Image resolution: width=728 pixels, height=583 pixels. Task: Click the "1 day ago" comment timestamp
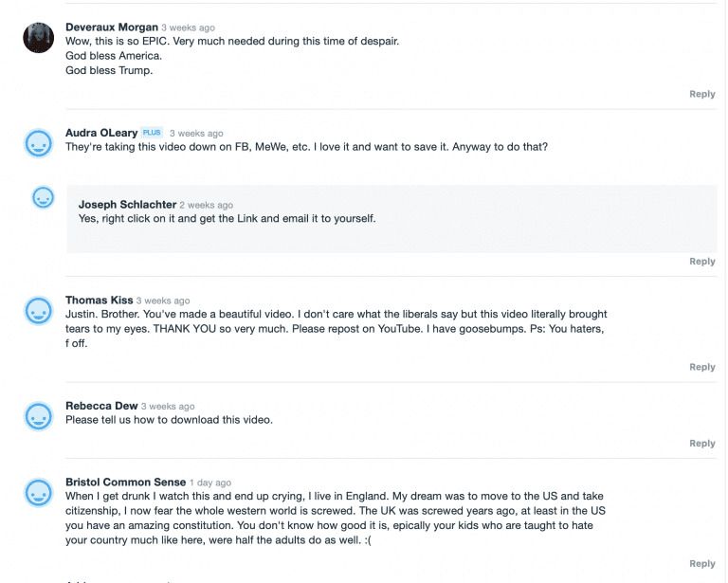point(210,483)
